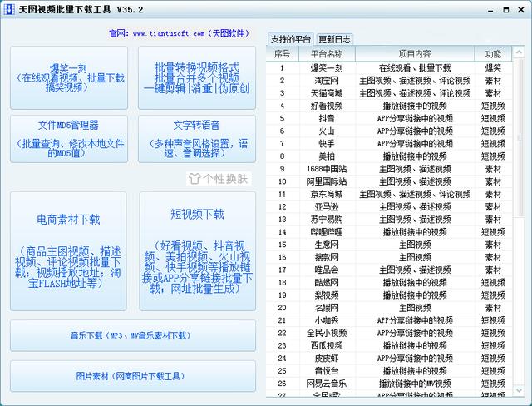
Task: Sort by the 平台名称 column header
Action: pyautogui.click(x=327, y=53)
